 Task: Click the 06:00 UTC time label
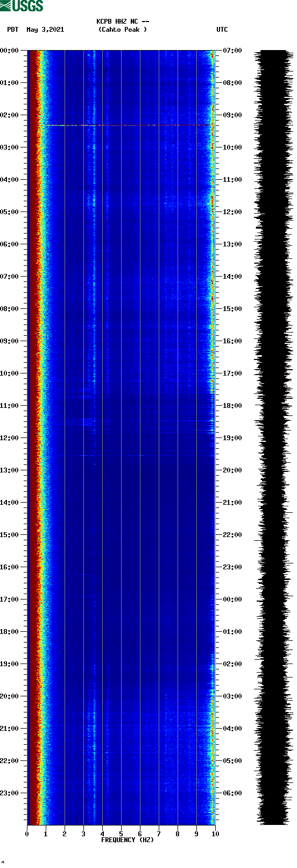(232, 793)
